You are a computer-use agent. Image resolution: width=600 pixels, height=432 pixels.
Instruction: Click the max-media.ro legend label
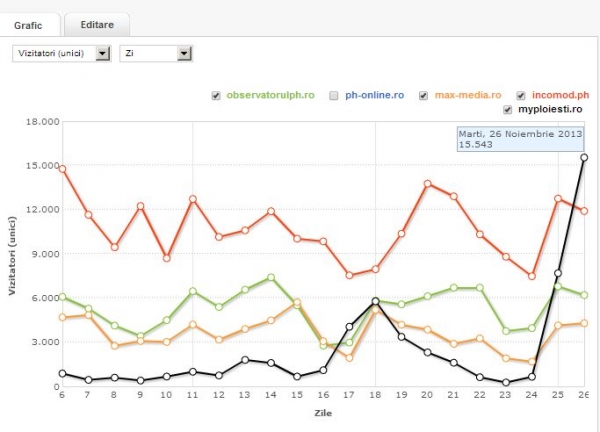tap(468, 95)
